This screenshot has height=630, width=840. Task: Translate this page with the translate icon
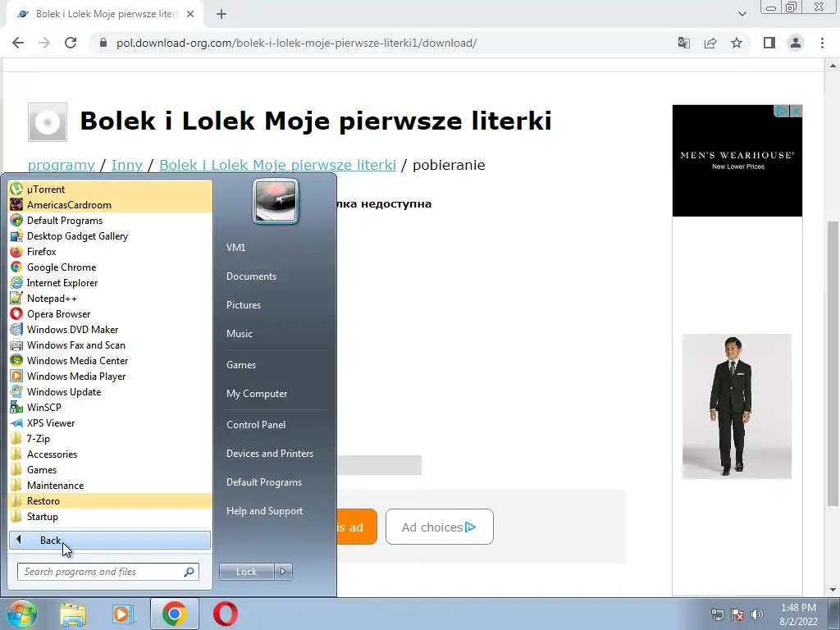(683, 43)
